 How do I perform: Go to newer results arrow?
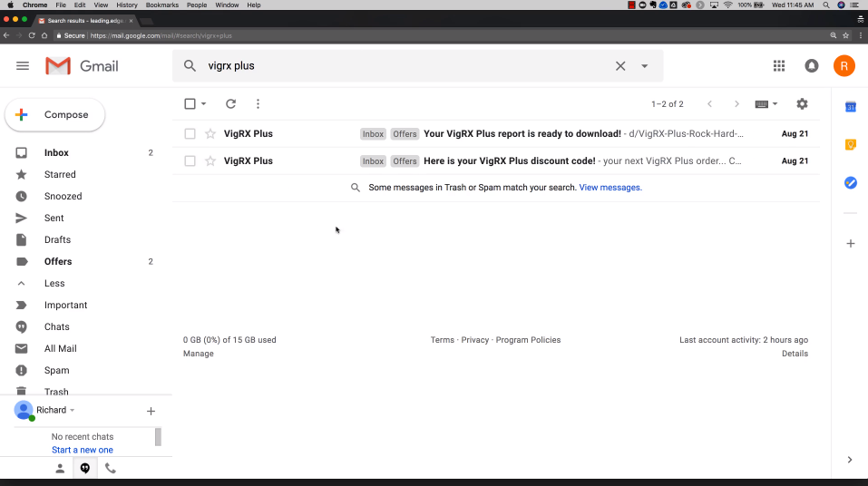click(x=709, y=103)
